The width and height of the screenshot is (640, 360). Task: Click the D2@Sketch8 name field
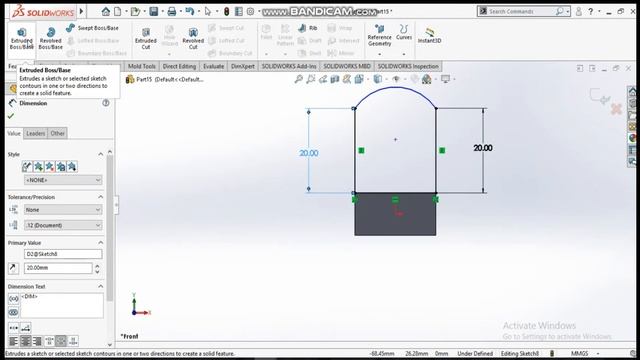click(63, 254)
